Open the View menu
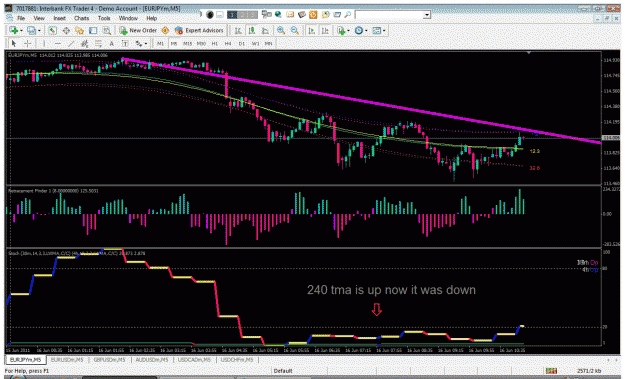The width and height of the screenshot is (625, 379). point(39,18)
